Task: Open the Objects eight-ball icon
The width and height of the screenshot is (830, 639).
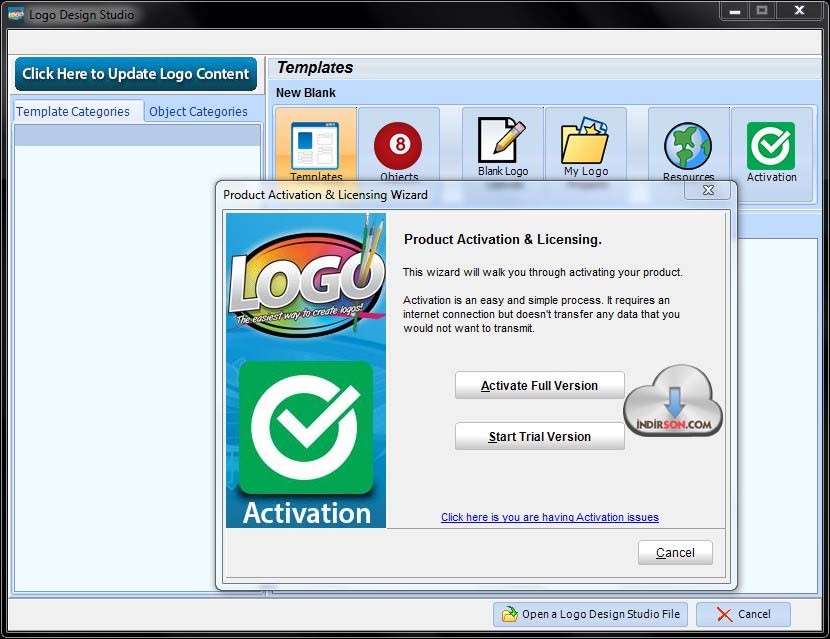Action: click(399, 147)
